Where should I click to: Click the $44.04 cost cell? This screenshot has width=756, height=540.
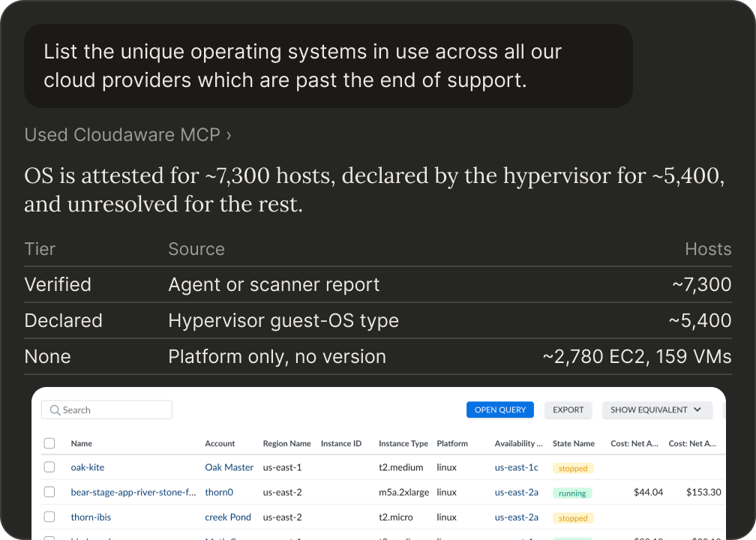[648, 492]
